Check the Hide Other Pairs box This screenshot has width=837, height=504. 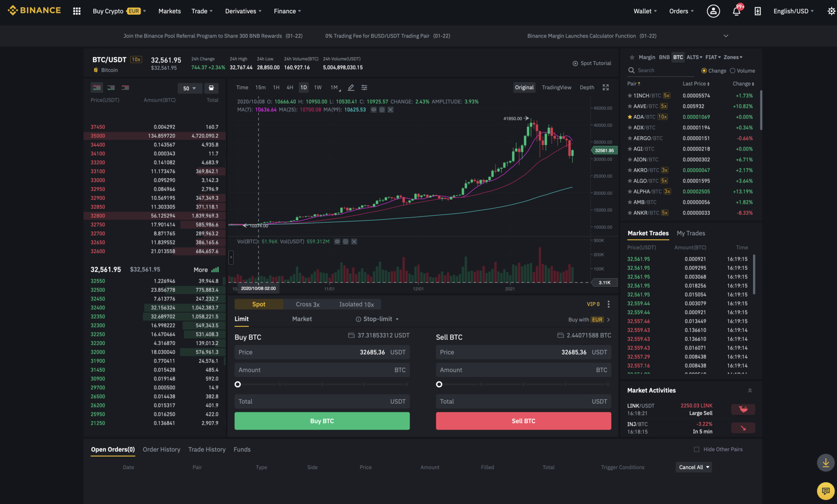click(696, 449)
